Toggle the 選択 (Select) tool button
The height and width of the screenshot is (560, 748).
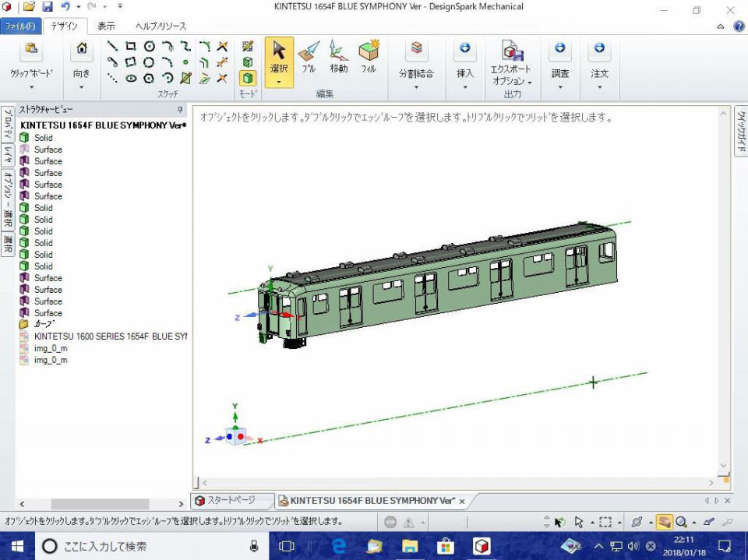(x=279, y=62)
